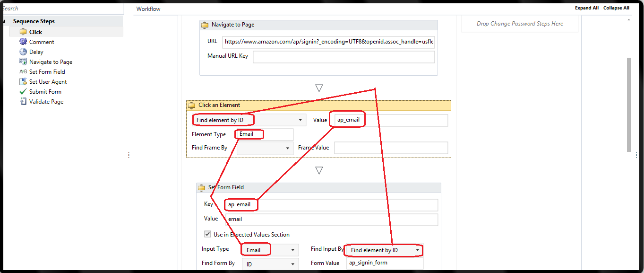Click the Set Form Field header icon
This screenshot has height=273, width=644.
coord(201,188)
